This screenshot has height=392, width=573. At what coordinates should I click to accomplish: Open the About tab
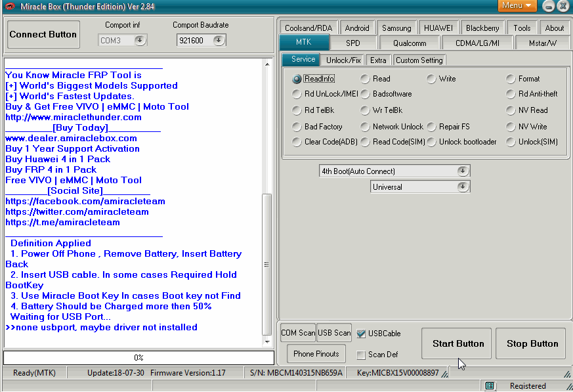pyautogui.click(x=555, y=28)
